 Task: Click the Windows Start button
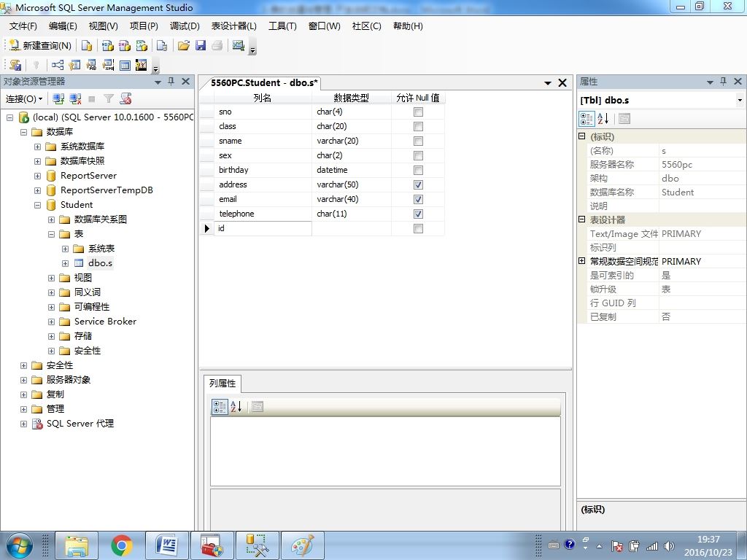tap(19, 545)
